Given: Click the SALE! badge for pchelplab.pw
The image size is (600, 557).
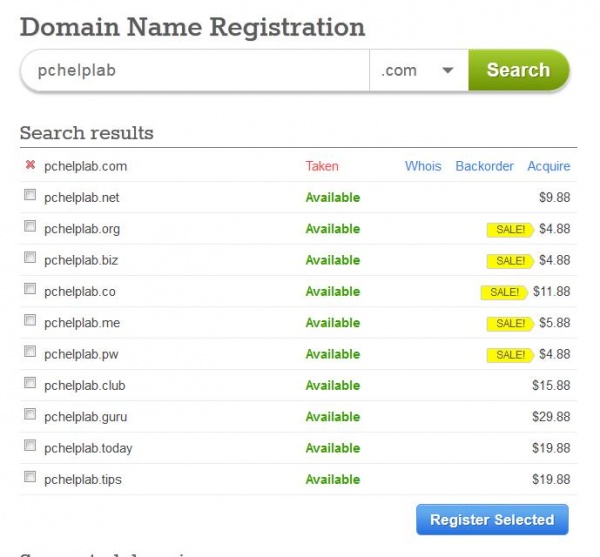Looking at the screenshot, I should (510, 355).
